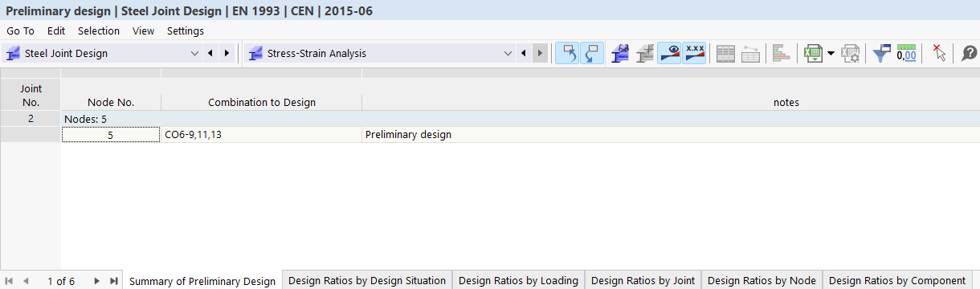Viewport: 980px width, 289px height.
Task: Select joint row number 2
Action: point(31,119)
